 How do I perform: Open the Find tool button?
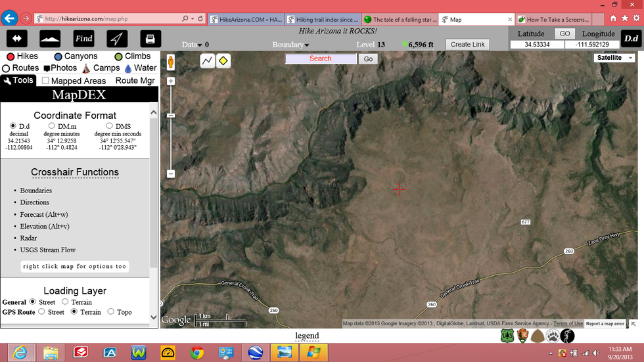click(84, 39)
